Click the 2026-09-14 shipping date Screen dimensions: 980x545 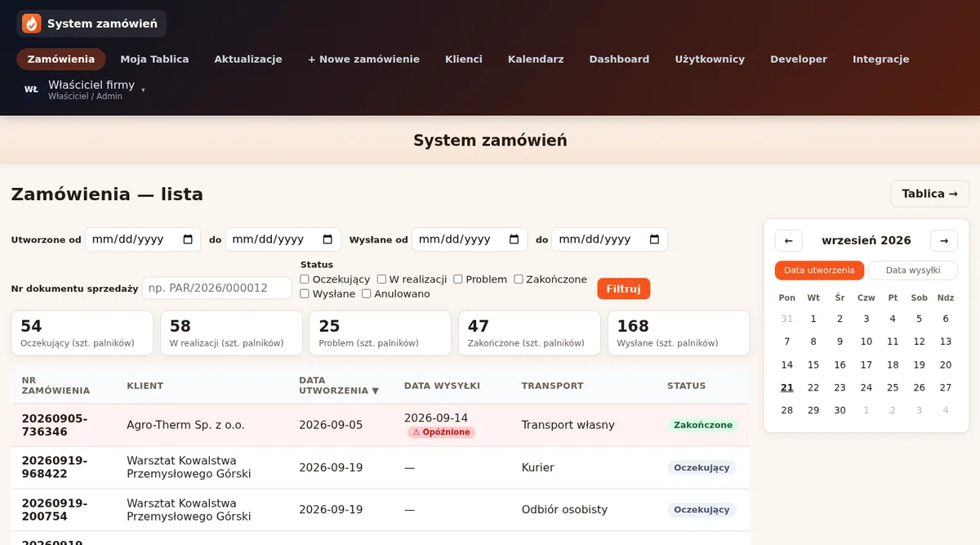(436, 418)
